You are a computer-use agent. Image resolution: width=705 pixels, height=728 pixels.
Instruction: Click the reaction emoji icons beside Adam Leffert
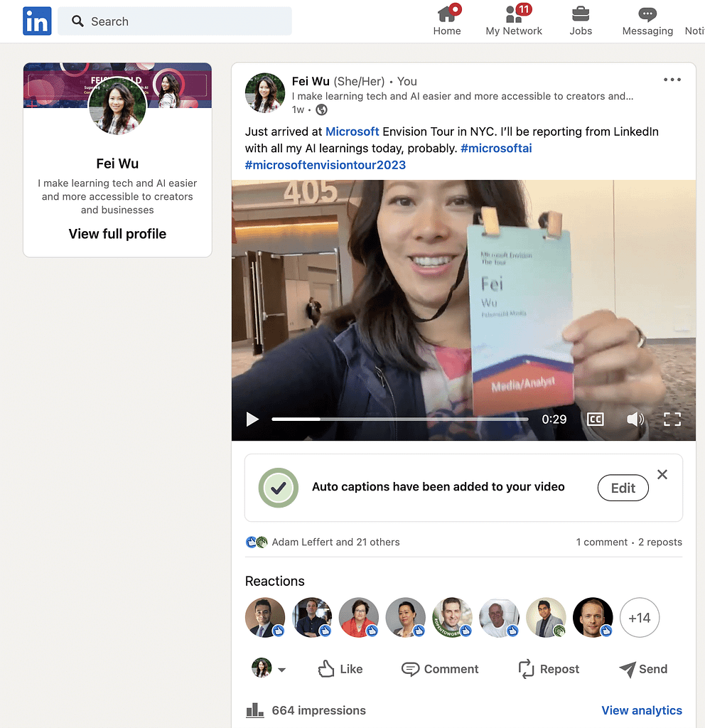(x=257, y=542)
